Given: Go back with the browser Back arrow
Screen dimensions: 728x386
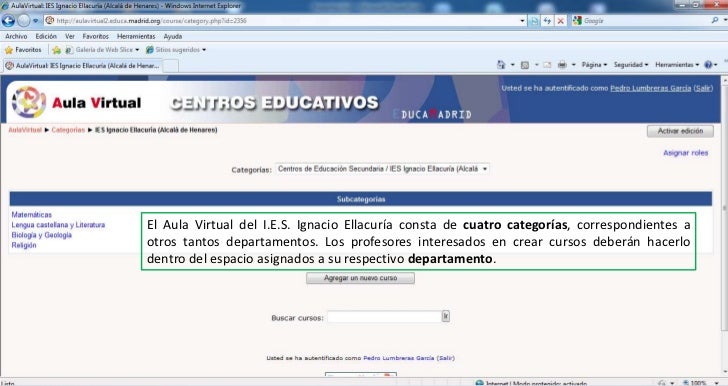Looking at the screenshot, I should point(8,20).
